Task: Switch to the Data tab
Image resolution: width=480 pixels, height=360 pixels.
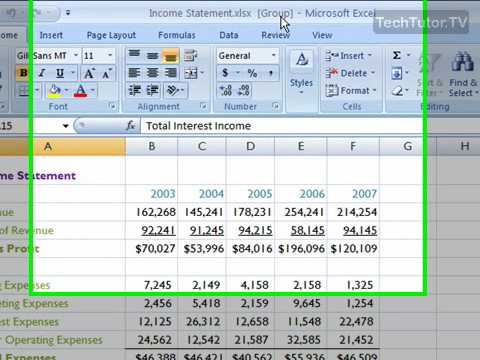Action: click(229, 35)
